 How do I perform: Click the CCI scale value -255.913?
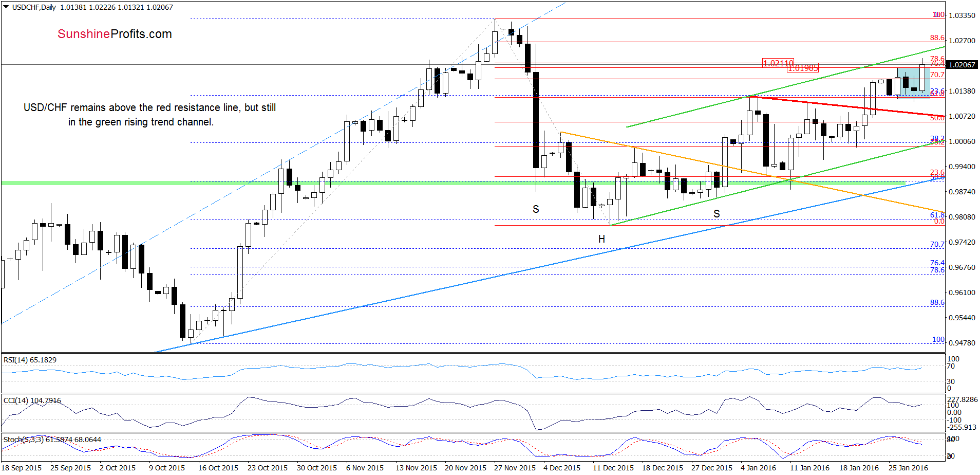click(x=962, y=427)
